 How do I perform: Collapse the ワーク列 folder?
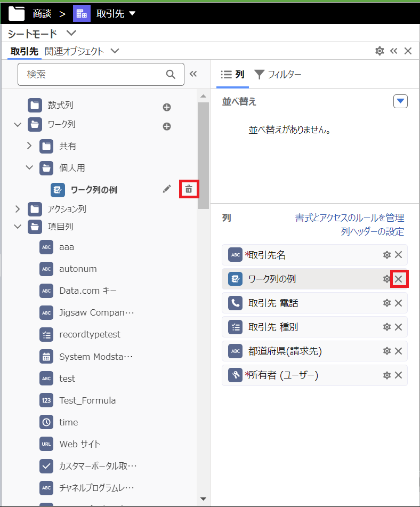18,125
